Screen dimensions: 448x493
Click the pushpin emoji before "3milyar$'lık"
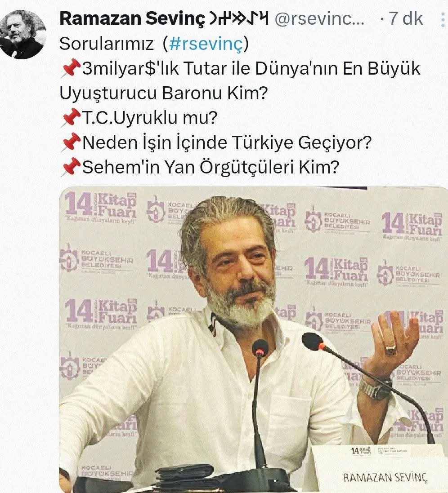[x=71, y=68]
